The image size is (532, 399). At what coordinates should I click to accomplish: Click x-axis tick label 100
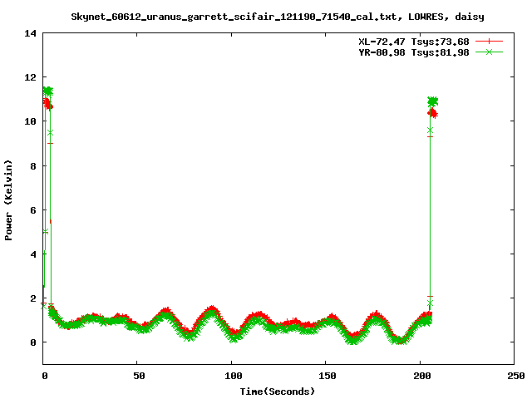pos(234,376)
